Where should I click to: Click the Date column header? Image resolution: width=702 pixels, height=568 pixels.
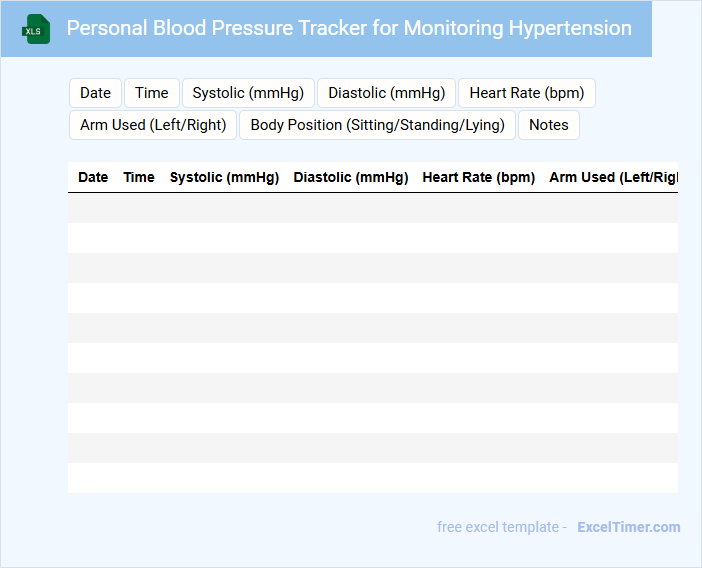93,177
